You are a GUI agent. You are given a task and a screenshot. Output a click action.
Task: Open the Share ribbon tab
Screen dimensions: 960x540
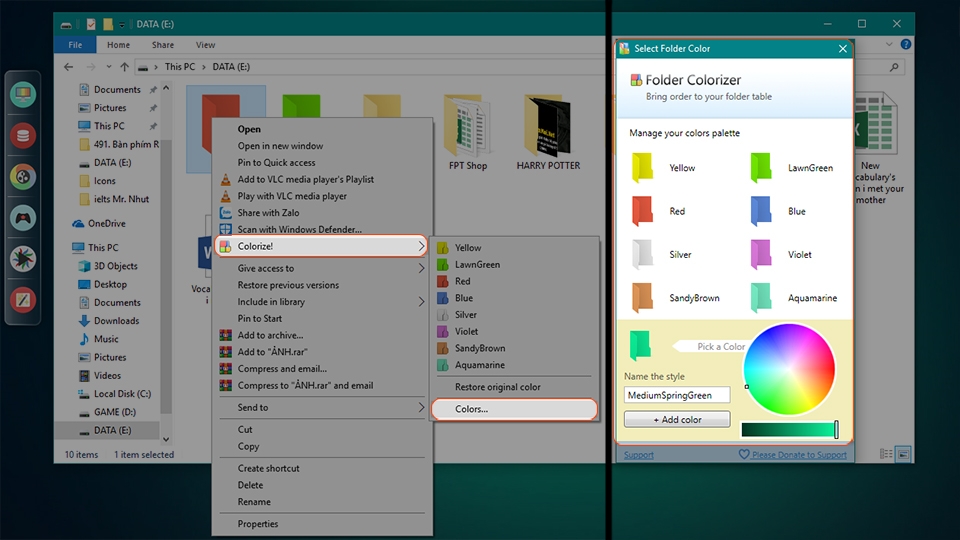(x=163, y=45)
